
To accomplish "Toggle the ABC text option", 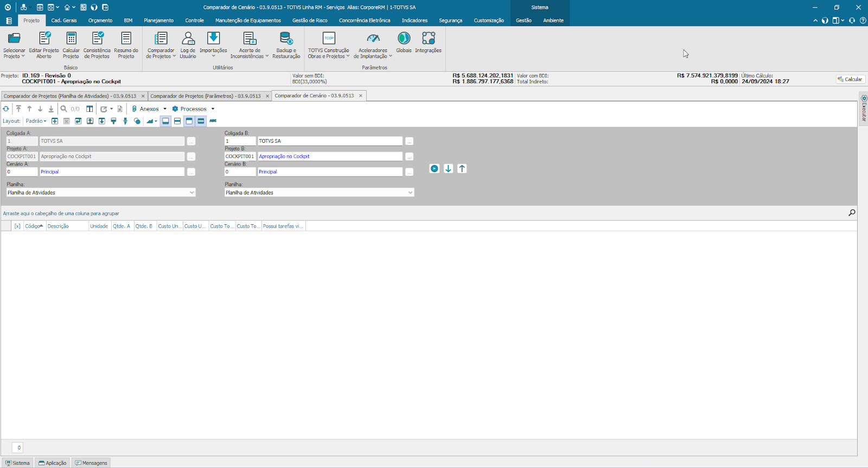I will coord(213,121).
